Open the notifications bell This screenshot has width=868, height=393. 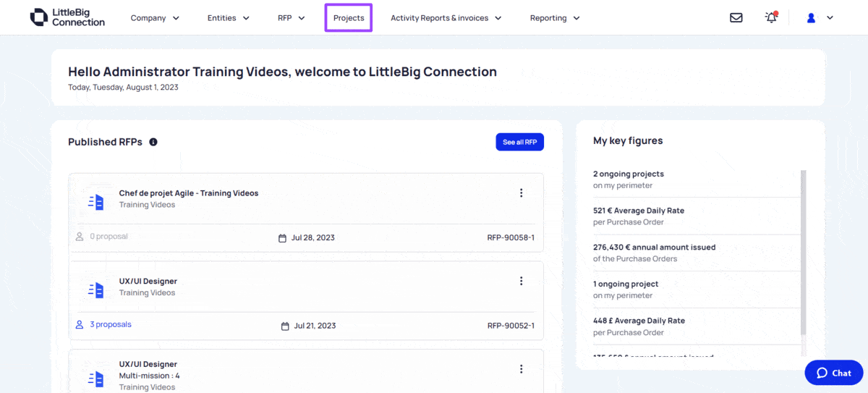coord(771,17)
